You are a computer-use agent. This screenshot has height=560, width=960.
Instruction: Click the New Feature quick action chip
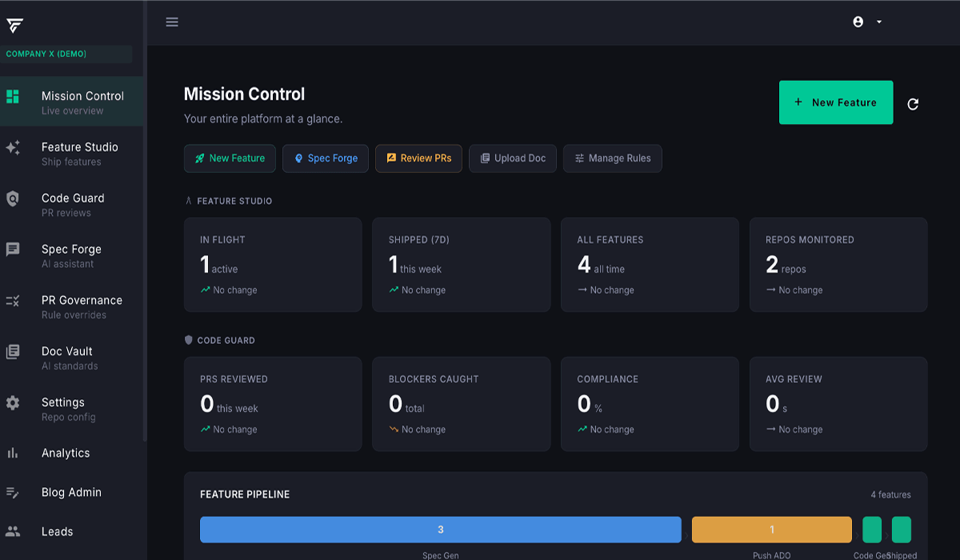click(x=230, y=158)
